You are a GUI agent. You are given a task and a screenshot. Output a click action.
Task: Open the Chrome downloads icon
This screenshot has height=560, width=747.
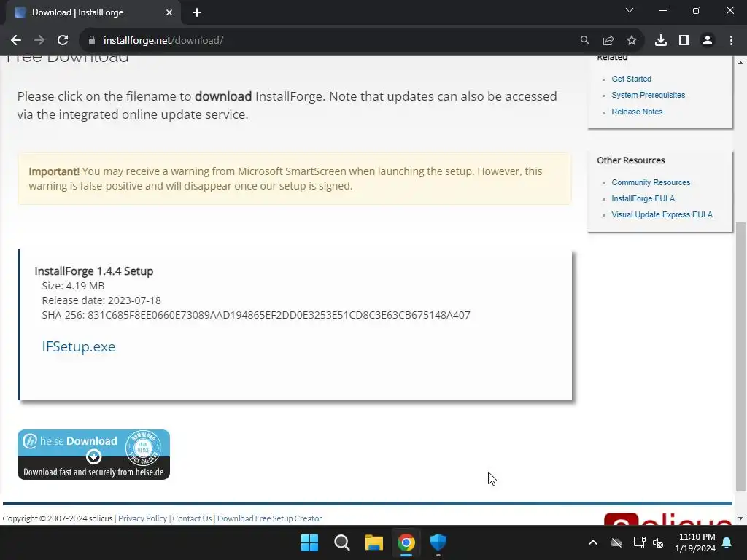coord(661,41)
